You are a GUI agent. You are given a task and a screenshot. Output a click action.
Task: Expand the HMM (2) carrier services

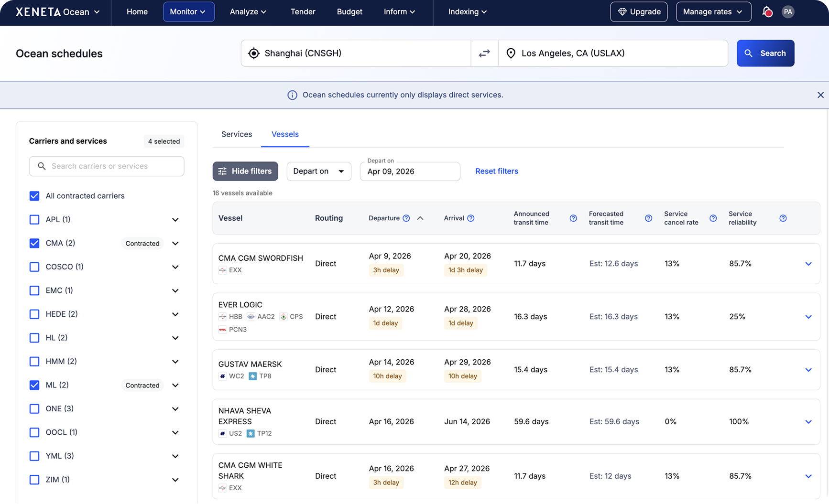click(x=175, y=362)
